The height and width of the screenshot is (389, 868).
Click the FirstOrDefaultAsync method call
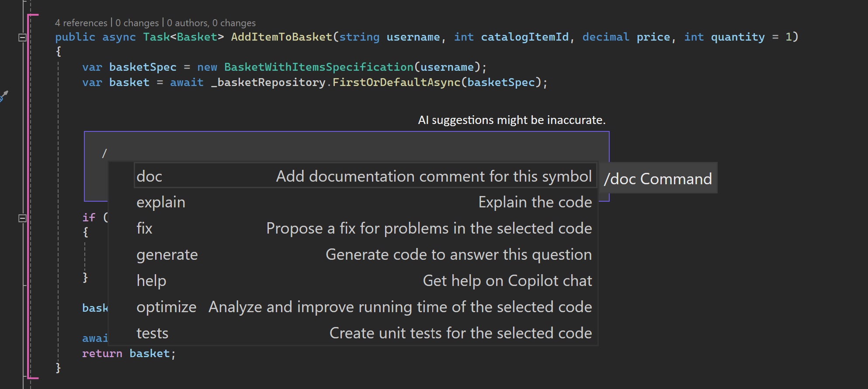pyautogui.click(x=396, y=83)
